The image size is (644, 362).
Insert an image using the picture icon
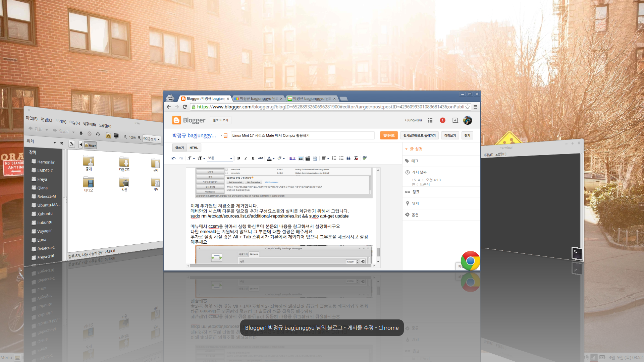[x=301, y=158]
